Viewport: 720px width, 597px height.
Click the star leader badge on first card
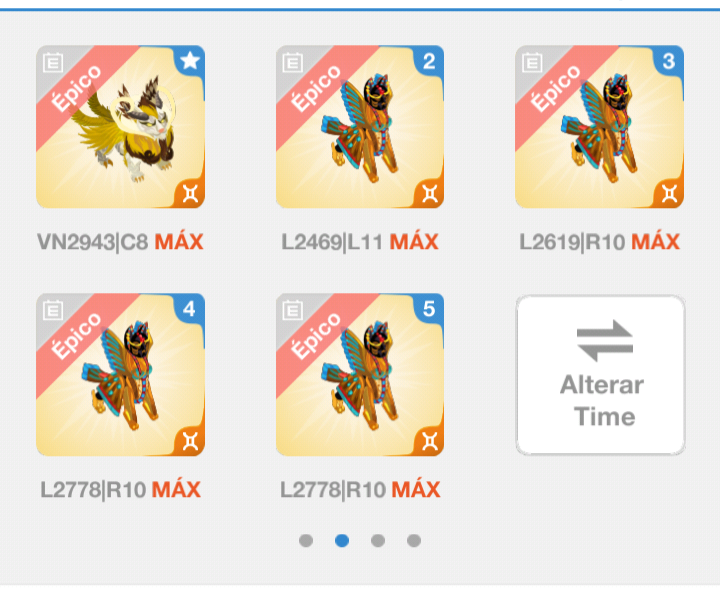(x=190, y=61)
